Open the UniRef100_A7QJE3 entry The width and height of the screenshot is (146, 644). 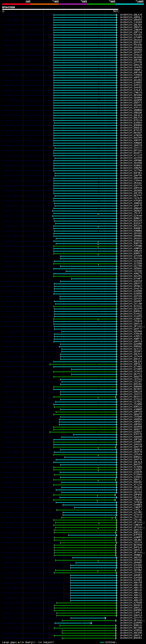[131, 90]
